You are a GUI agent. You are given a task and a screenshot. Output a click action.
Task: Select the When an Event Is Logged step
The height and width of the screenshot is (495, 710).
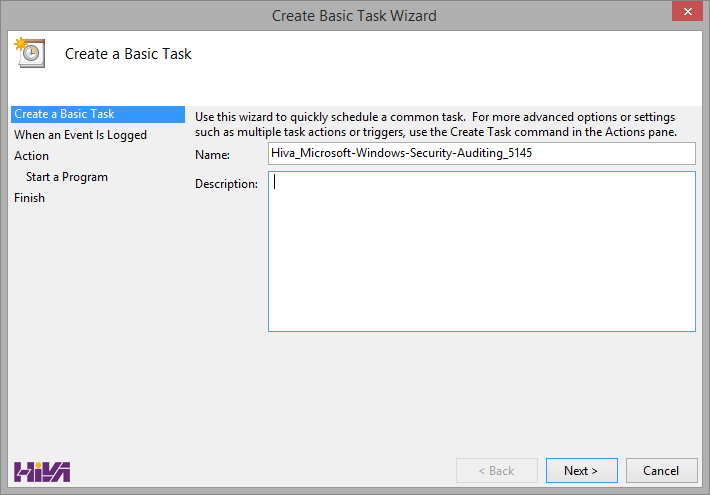80,135
